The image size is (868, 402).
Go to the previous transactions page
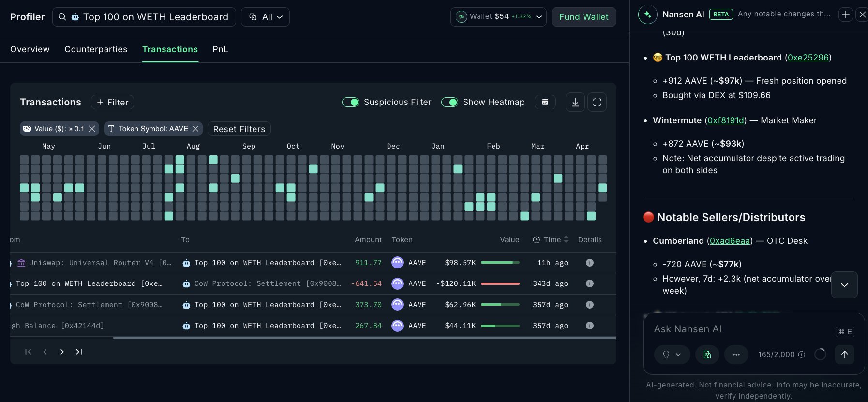click(45, 352)
